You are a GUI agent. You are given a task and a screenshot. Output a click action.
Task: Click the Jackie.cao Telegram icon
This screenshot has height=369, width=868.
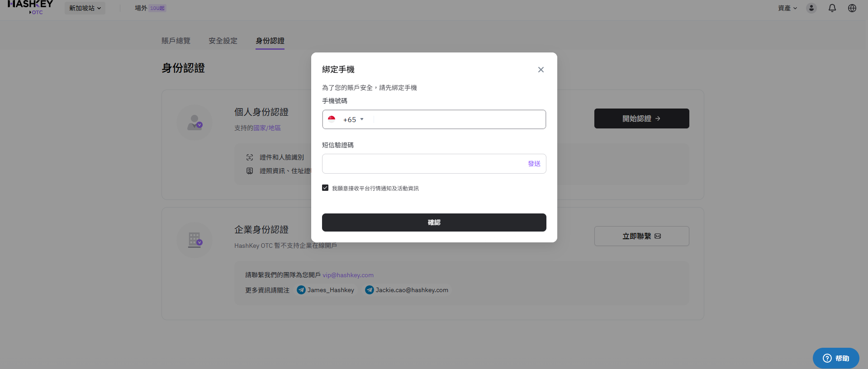click(370, 290)
